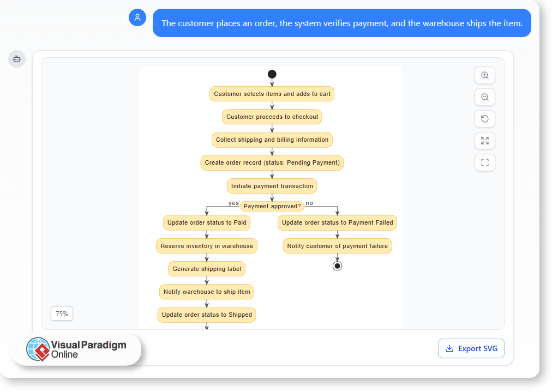Zoom out of the diagram

coord(484,97)
